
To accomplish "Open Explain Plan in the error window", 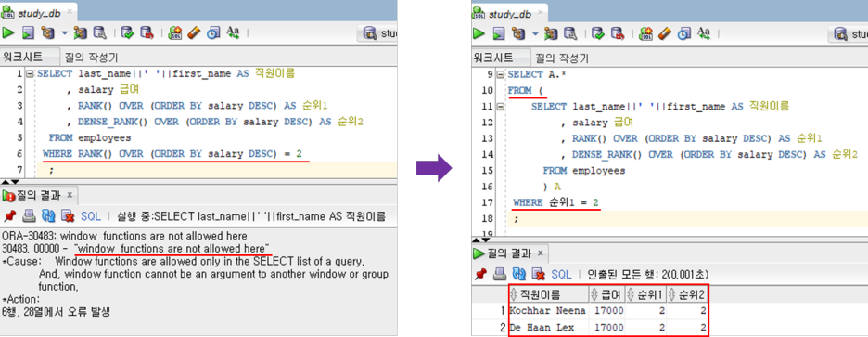I will 48,32.
